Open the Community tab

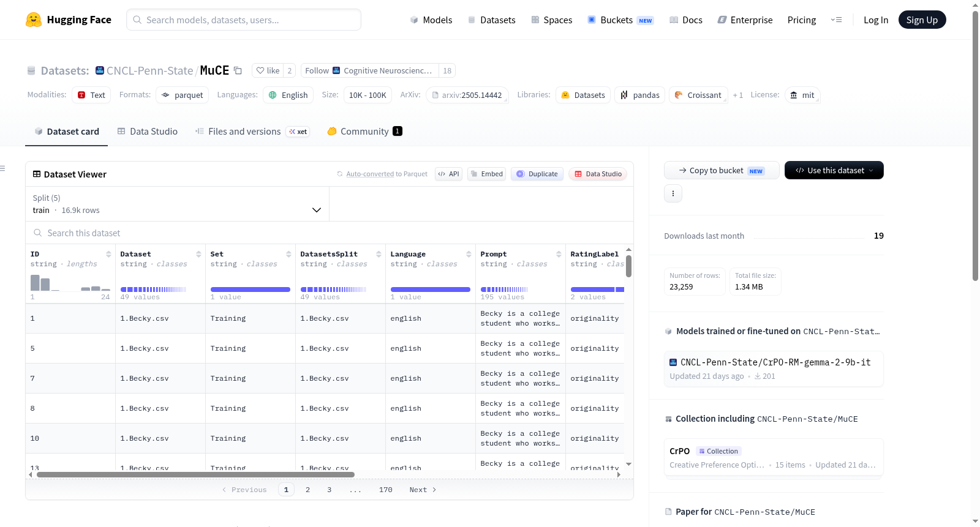[364, 132]
